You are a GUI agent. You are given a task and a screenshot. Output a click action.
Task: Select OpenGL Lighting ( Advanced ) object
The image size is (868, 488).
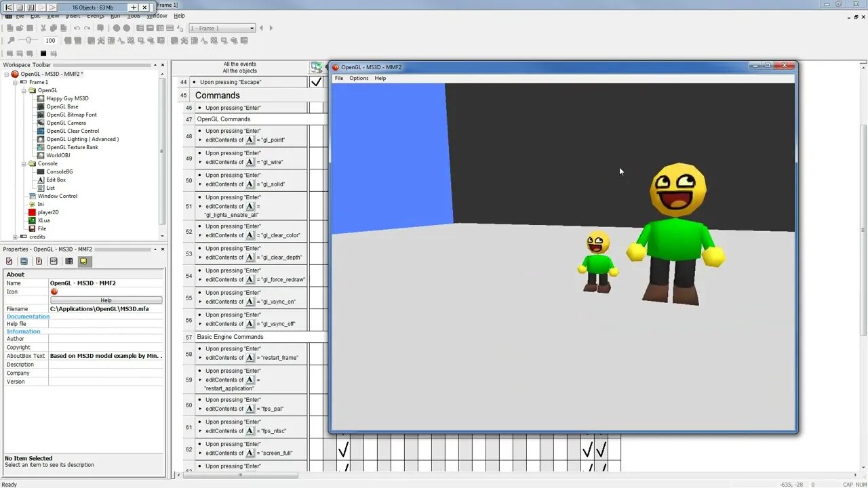click(82, 139)
